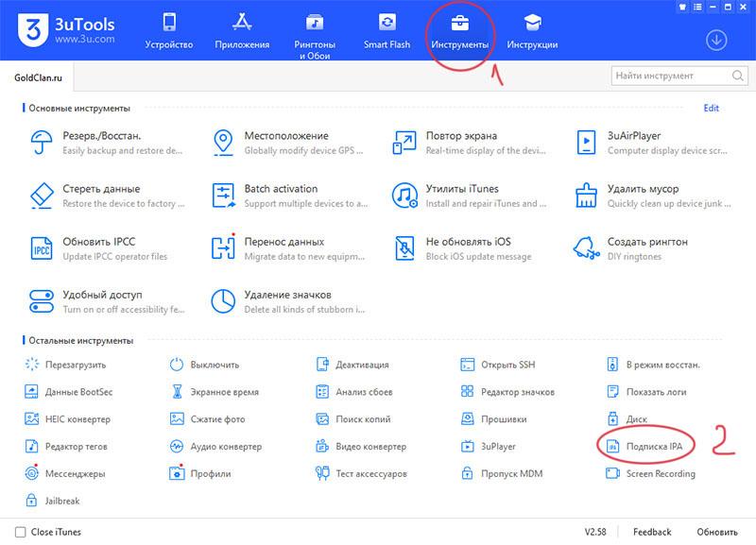Open Аудио конвертер waveform icon

point(177,446)
